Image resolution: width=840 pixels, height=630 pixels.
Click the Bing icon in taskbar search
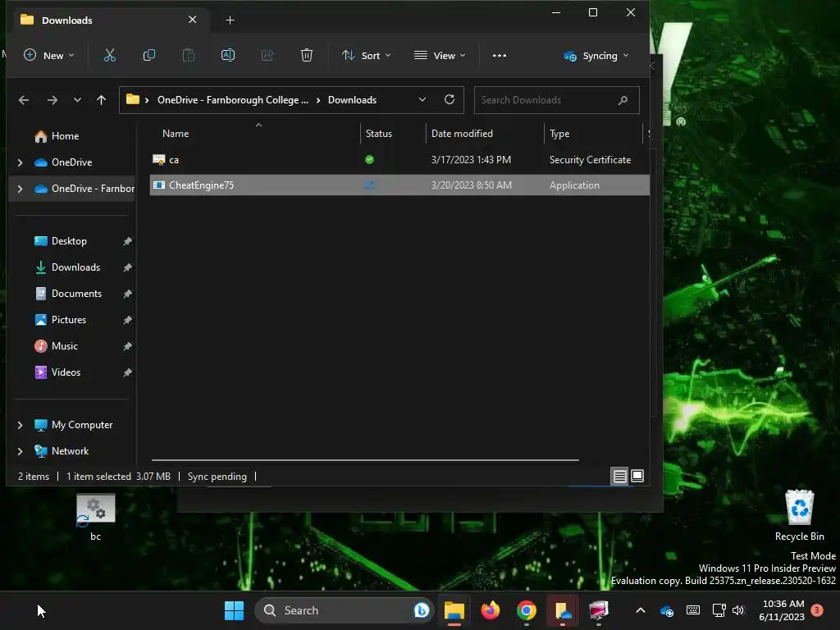422,610
